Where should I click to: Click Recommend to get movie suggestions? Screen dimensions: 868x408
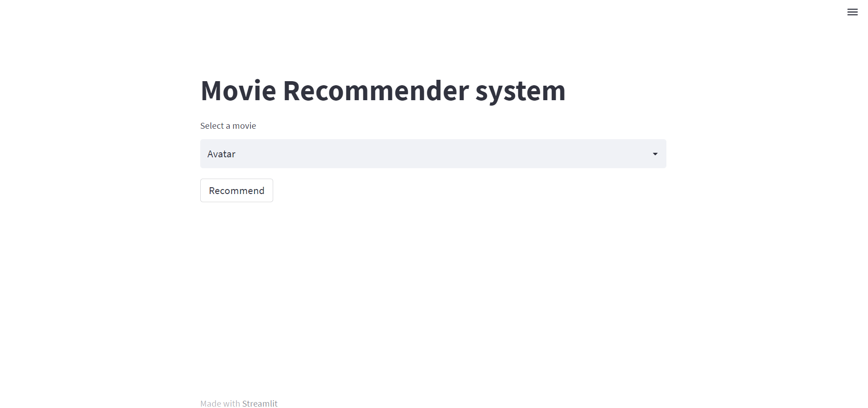(236, 190)
